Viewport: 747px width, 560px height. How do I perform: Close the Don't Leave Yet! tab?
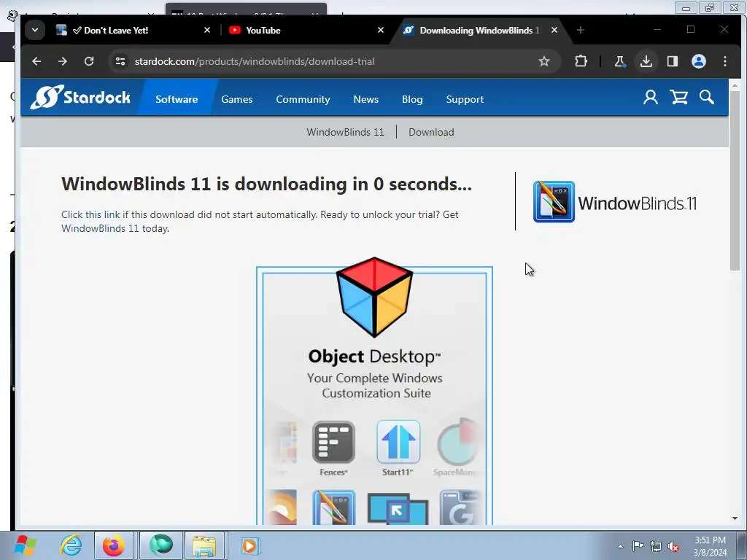point(207,30)
